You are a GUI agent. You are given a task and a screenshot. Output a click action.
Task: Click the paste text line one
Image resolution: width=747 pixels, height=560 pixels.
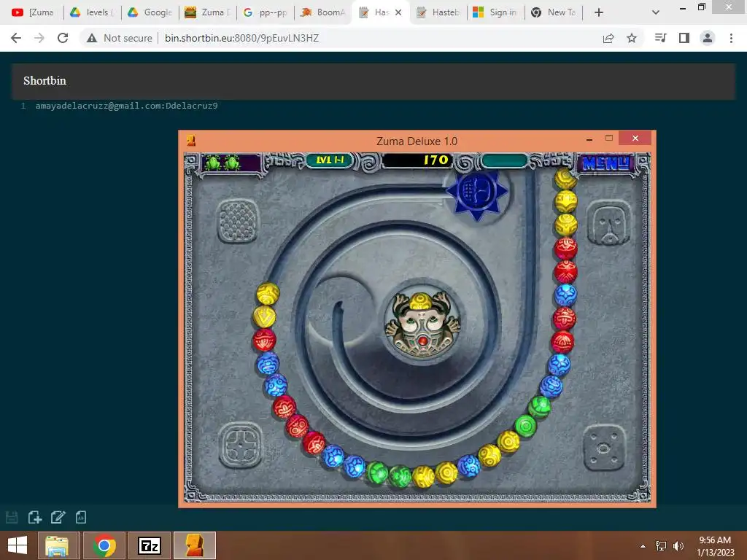(x=126, y=106)
